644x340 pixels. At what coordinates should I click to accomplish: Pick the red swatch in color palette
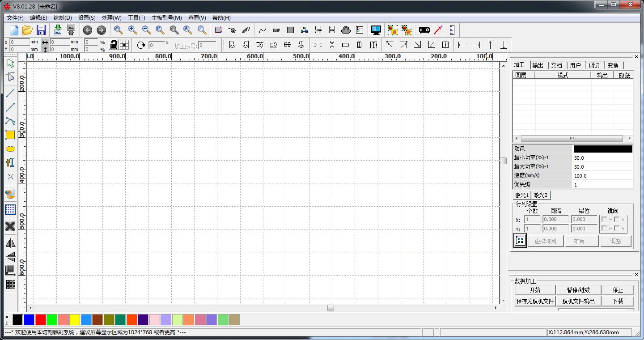[x=41, y=319]
